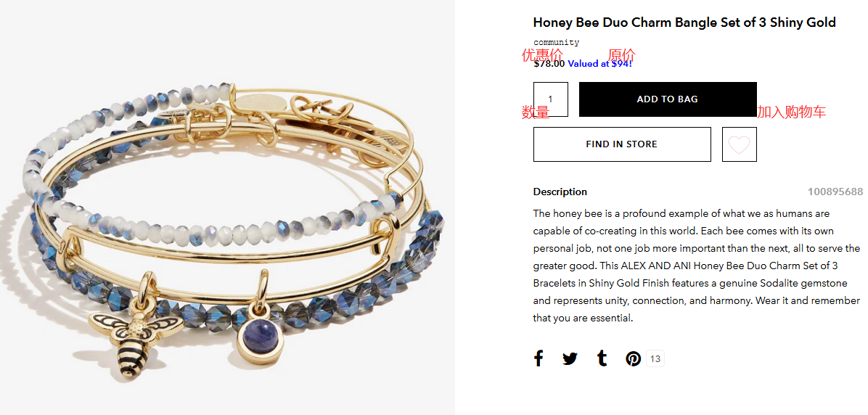Click the blue sodalite gemstone charm
This screenshot has height=415, width=868.
click(260, 339)
